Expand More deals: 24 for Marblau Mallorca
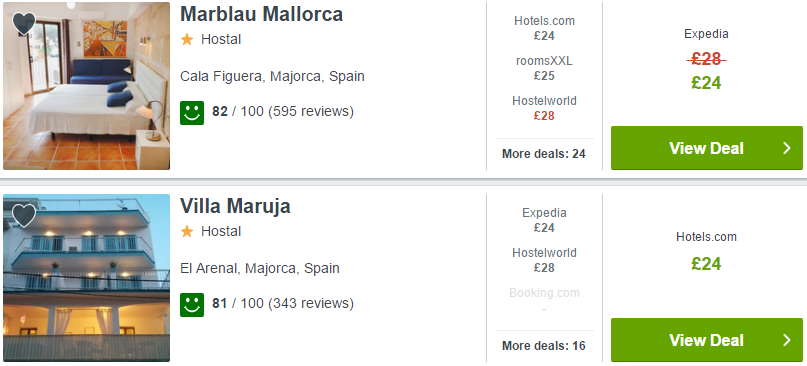Image resolution: width=807 pixels, height=366 pixels. tap(544, 154)
